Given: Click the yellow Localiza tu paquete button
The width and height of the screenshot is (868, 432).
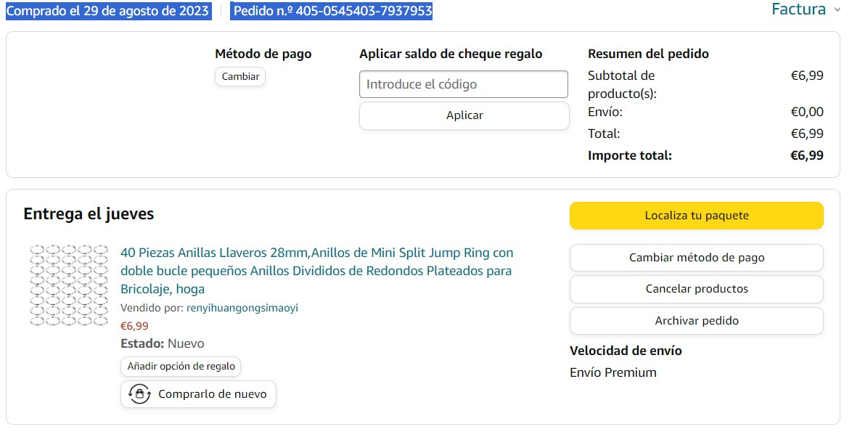Looking at the screenshot, I should [696, 216].
